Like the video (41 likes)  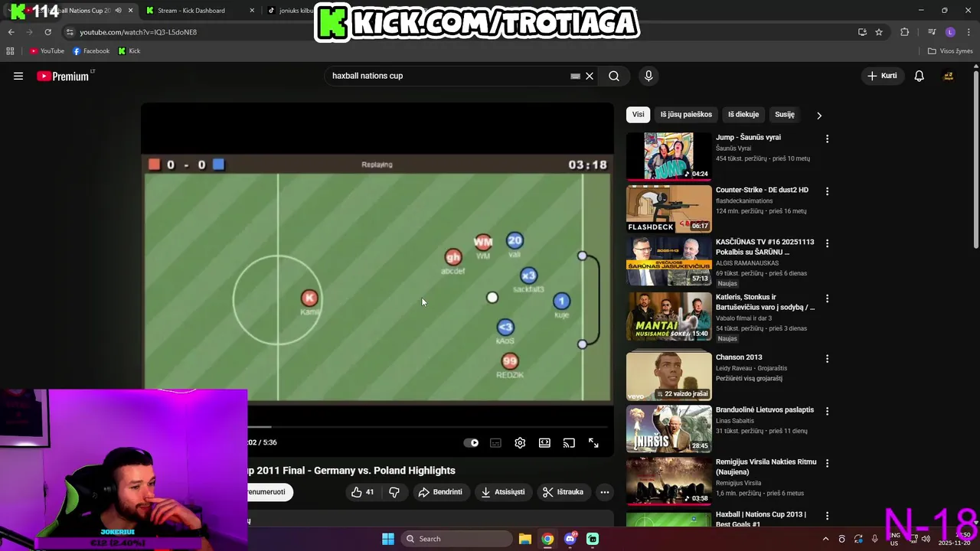tap(362, 492)
